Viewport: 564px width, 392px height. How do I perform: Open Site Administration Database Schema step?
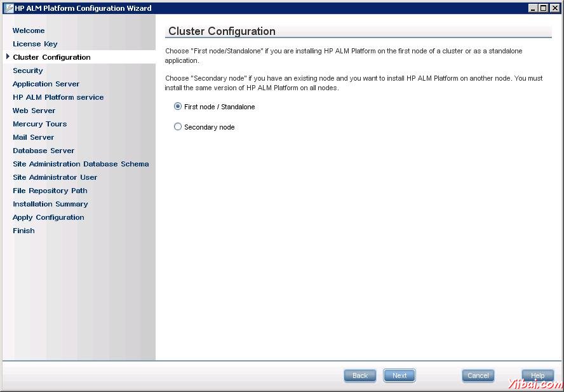[81, 164]
